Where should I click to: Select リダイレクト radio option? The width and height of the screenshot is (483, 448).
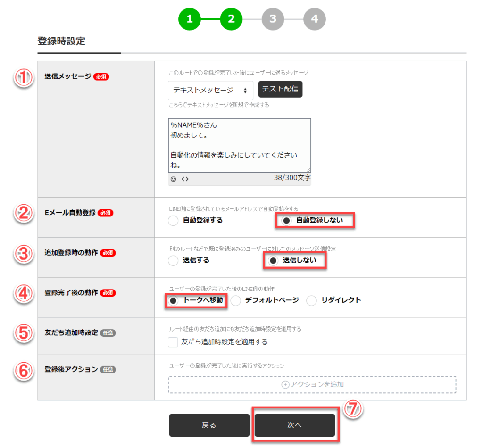tap(311, 300)
